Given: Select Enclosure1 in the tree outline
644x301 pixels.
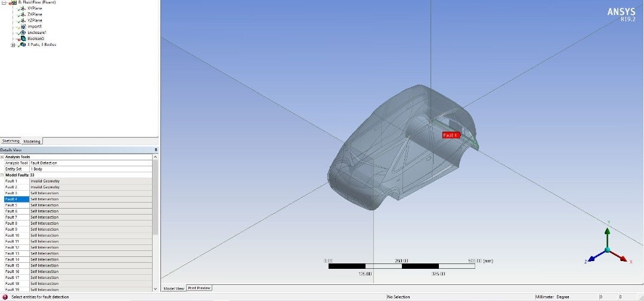Looking at the screenshot, I should (37, 32).
